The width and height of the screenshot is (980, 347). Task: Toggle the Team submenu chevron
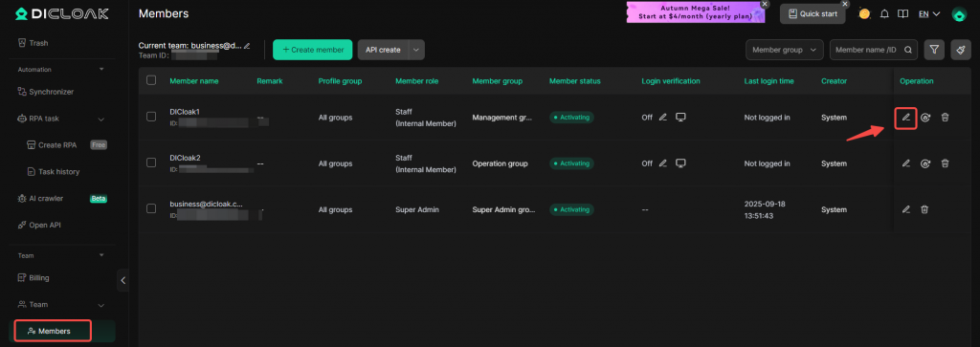pos(101,305)
